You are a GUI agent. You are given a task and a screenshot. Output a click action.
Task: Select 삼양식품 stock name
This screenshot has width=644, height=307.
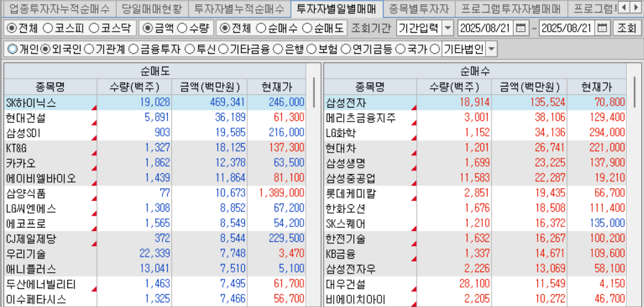[x=26, y=193]
